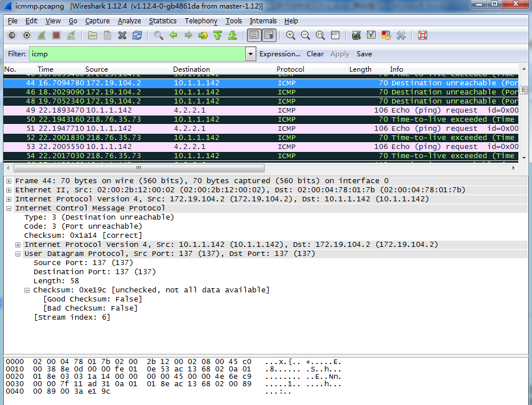Edit coloring rules icon
532x405 pixels.
pyautogui.click(x=386, y=35)
